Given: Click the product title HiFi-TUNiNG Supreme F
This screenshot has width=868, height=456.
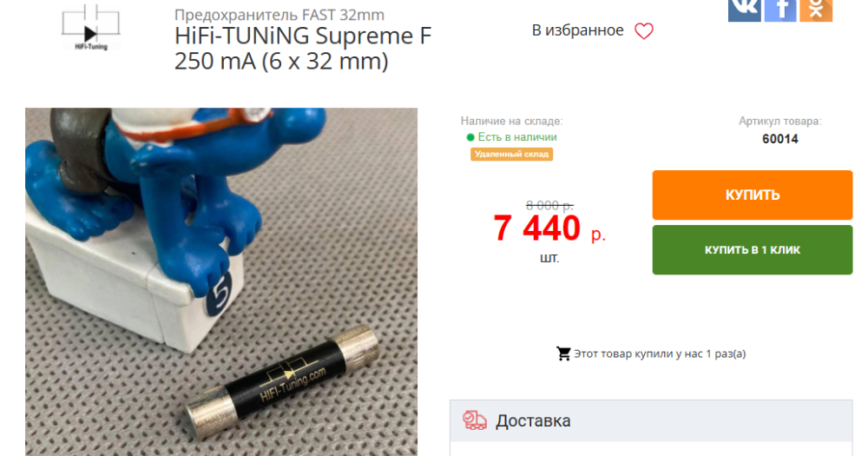Looking at the screenshot, I should [x=303, y=36].
